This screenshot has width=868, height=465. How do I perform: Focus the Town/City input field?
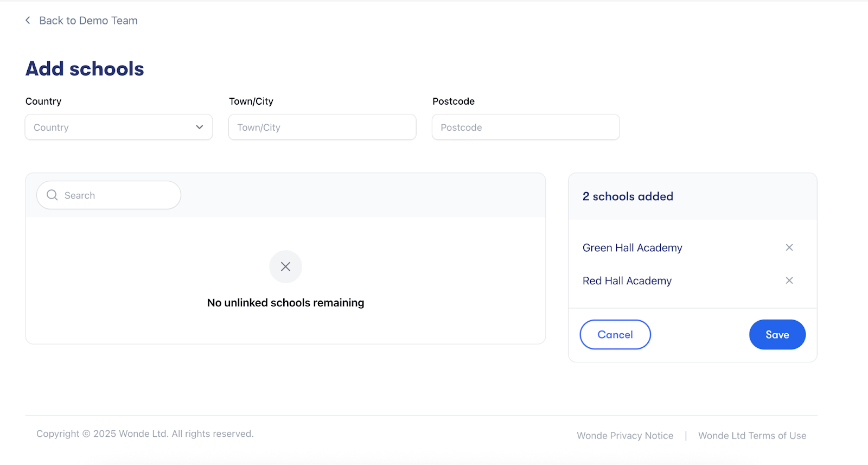pos(322,128)
